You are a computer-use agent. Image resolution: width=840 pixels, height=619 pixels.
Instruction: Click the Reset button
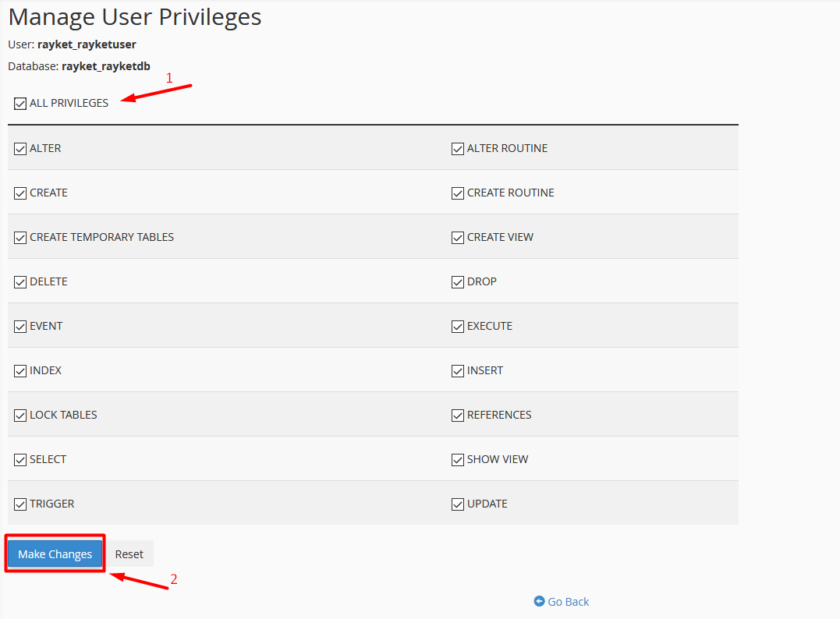[129, 554]
